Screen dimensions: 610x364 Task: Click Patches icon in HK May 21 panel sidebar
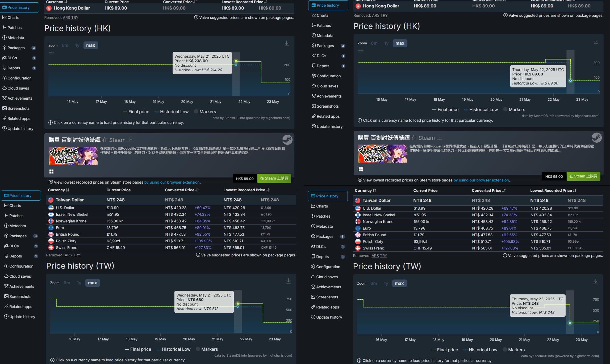(5, 27)
